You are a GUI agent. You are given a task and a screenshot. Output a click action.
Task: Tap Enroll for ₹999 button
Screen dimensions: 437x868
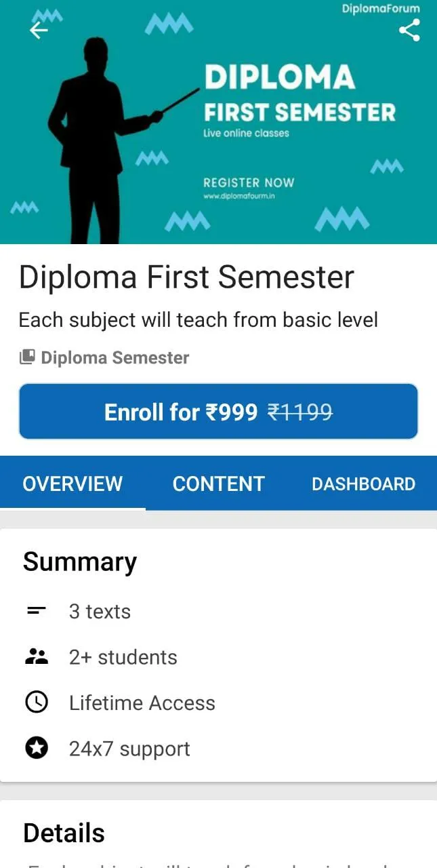tap(218, 412)
